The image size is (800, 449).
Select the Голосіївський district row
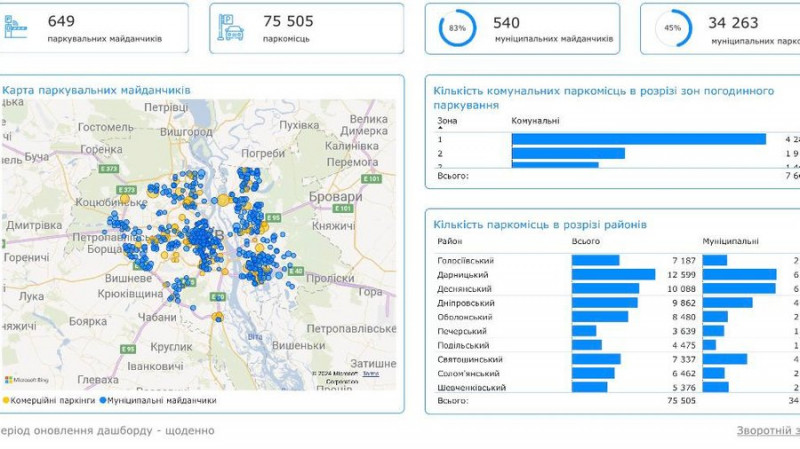pyautogui.click(x=617, y=260)
